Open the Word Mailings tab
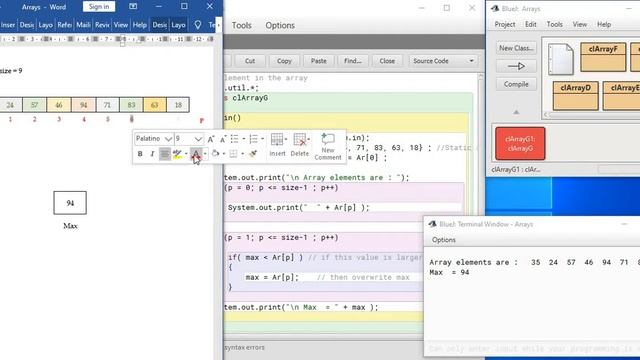 pos(83,25)
